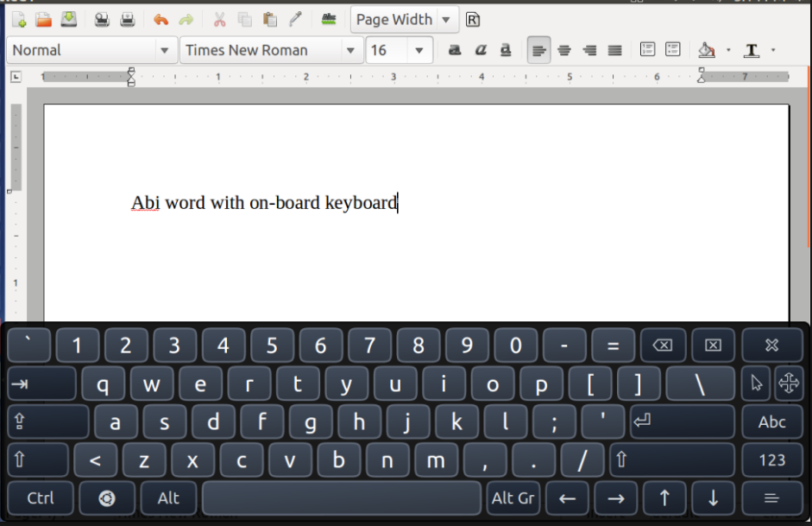Viewport: 812px width, 526px height.
Task: Undo the last action with the orange arrow
Action: tap(161, 20)
